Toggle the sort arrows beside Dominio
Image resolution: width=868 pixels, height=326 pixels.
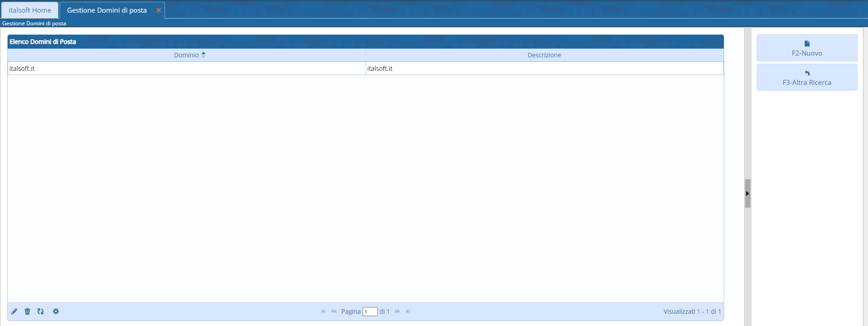coord(203,55)
